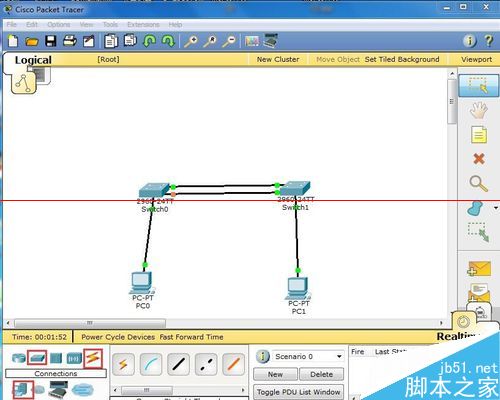The height and width of the screenshot is (400, 500).
Task: Select the Hubs device category
Action: [x=56, y=359]
